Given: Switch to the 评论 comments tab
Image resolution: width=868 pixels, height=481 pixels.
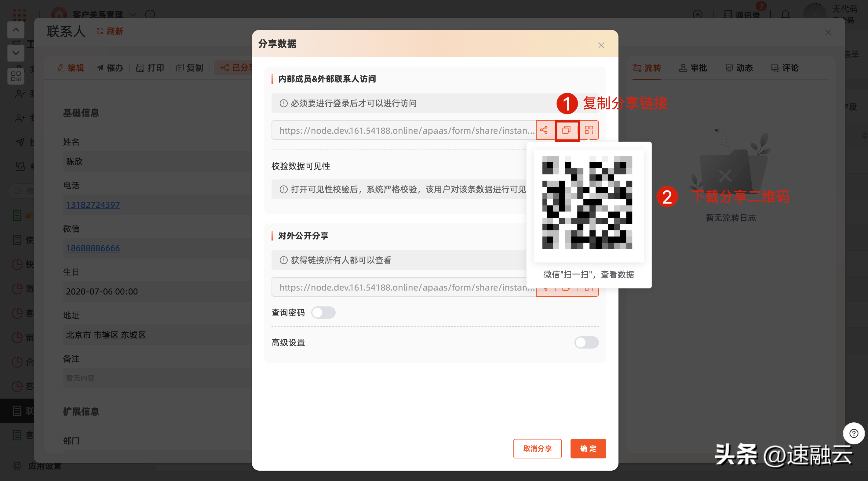Looking at the screenshot, I should (x=785, y=68).
